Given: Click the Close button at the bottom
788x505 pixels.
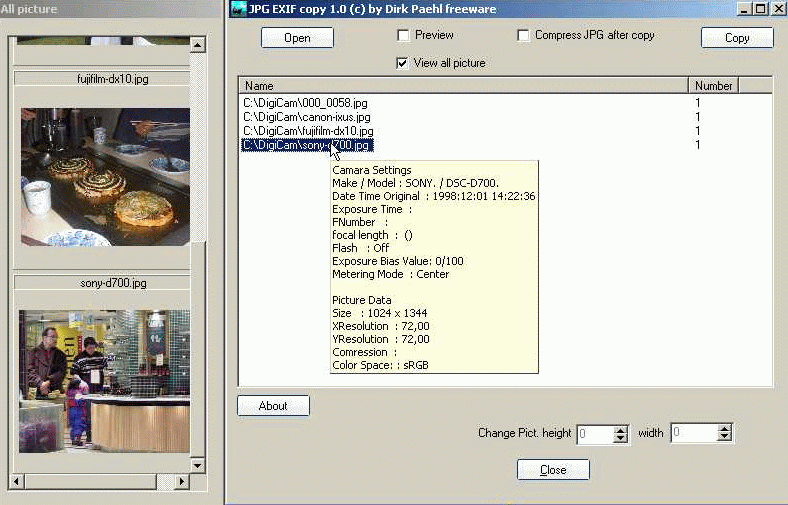Looking at the screenshot, I should coord(553,470).
